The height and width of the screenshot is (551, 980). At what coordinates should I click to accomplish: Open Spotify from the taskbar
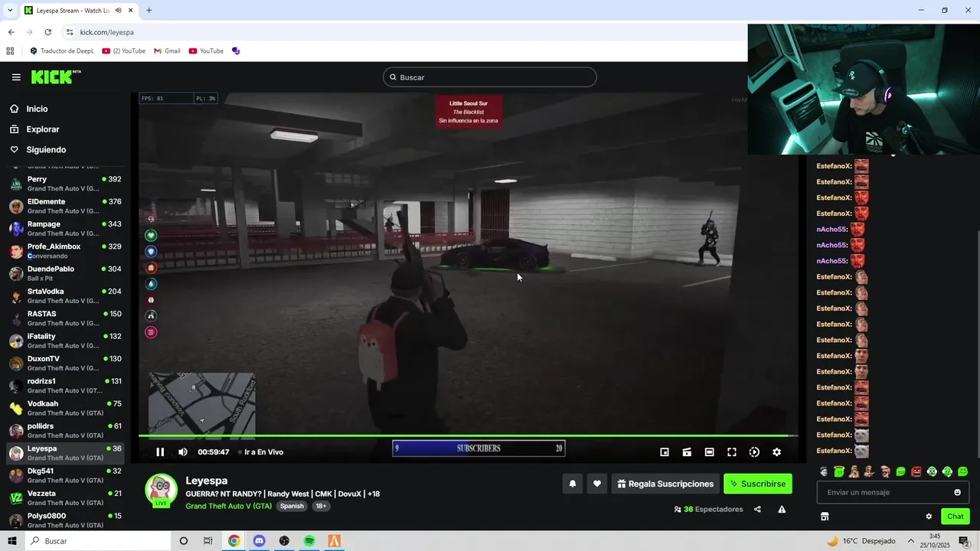309,541
